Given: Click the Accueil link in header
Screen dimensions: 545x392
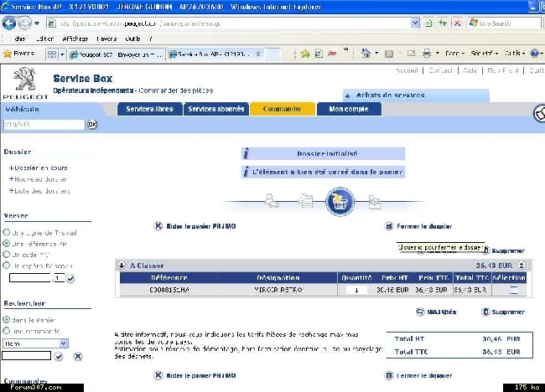Looking at the screenshot, I should tap(407, 70).
